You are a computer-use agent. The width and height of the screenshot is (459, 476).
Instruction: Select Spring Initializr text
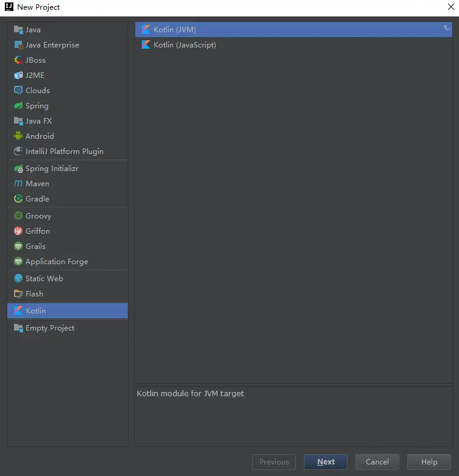52,169
